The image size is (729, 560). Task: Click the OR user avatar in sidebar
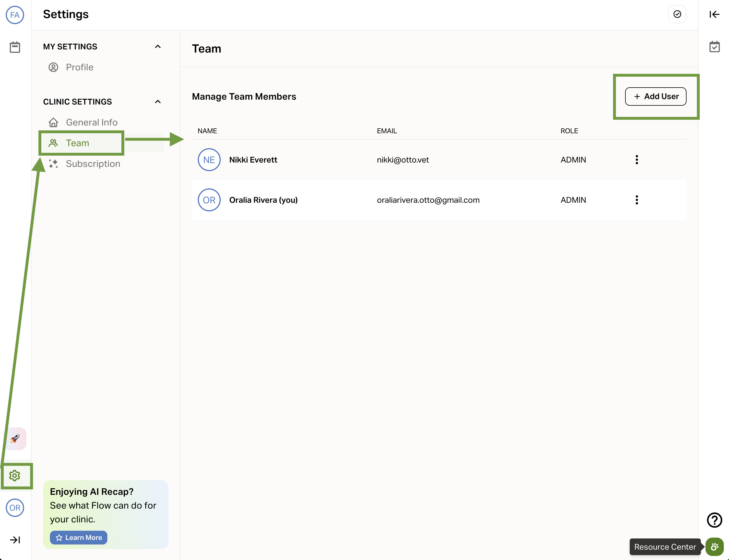click(x=15, y=508)
